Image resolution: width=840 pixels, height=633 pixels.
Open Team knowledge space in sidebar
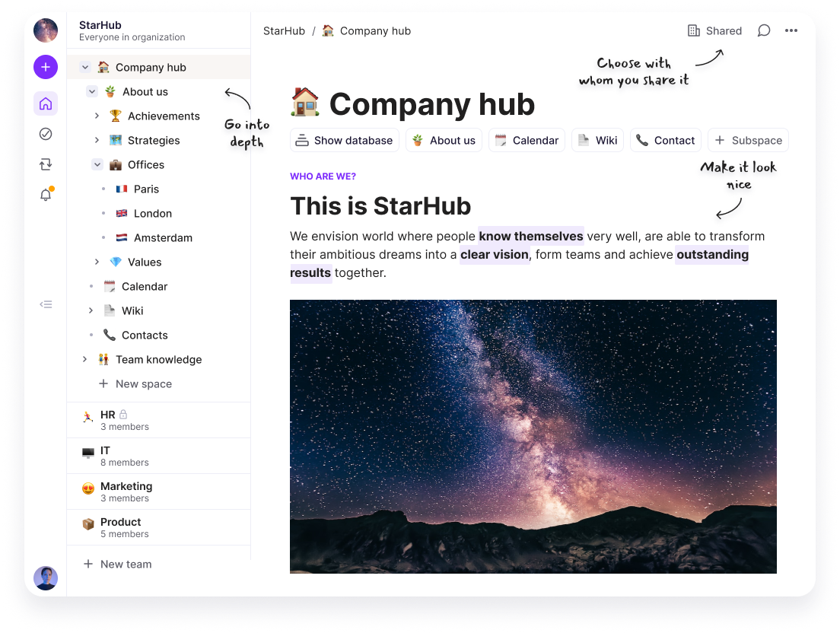coord(158,359)
